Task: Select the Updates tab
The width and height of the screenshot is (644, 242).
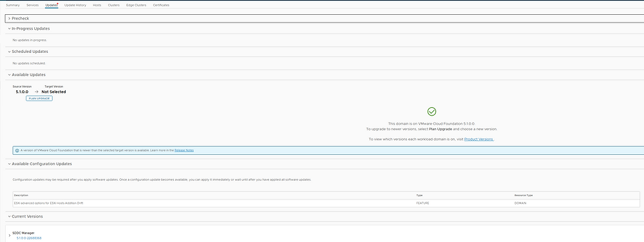Action: [x=52, y=5]
